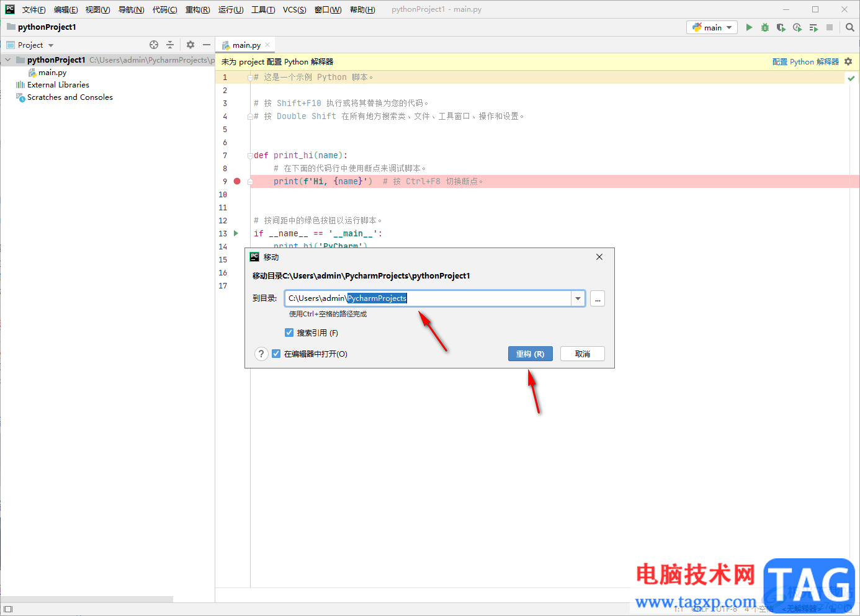Select opened file locate target icon
This screenshot has height=616, width=860.
154,45
